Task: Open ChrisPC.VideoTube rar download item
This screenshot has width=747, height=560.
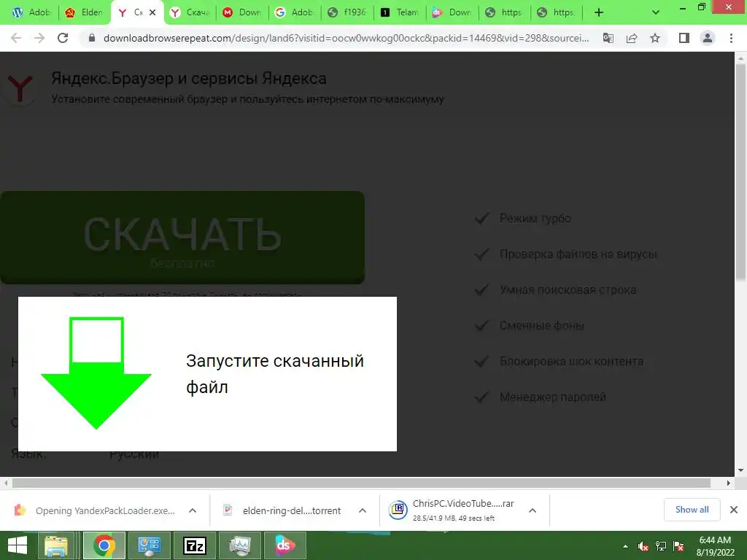Action: point(452,510)
